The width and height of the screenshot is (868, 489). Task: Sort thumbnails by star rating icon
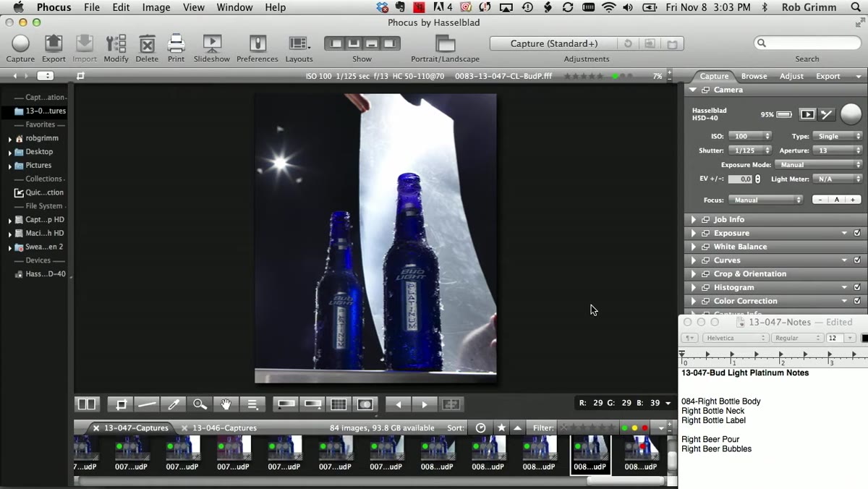[501, 428]
